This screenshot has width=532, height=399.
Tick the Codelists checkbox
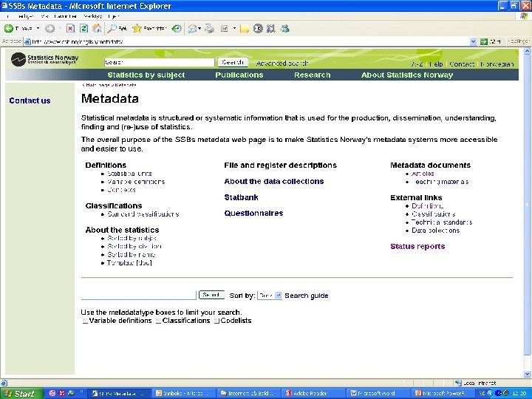216,321
